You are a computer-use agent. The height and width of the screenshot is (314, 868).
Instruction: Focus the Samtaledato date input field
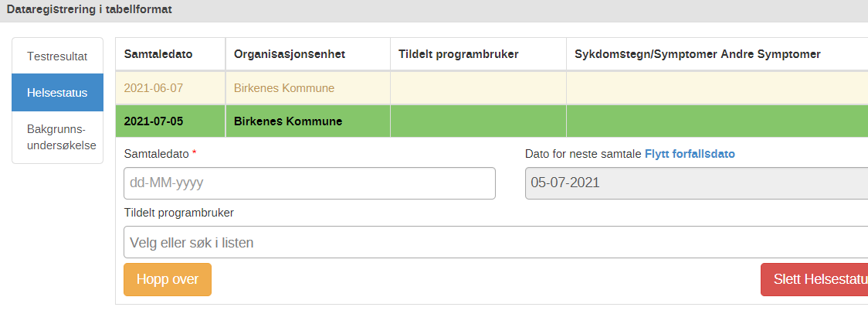pos(310,183)
